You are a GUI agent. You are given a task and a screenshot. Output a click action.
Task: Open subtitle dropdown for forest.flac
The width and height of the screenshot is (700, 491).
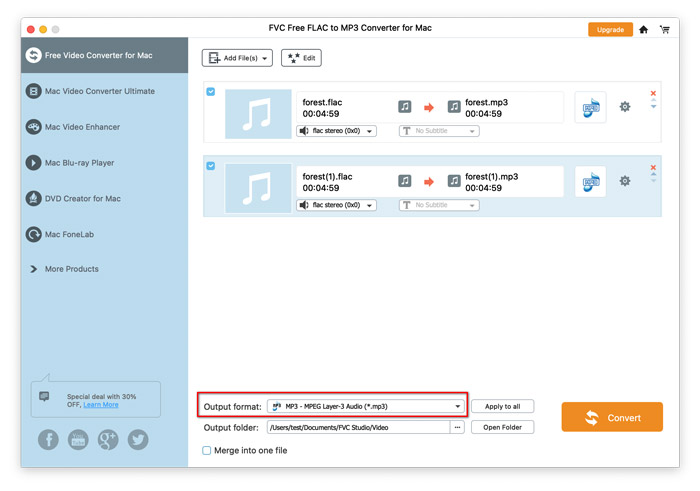tap(439, 131)
